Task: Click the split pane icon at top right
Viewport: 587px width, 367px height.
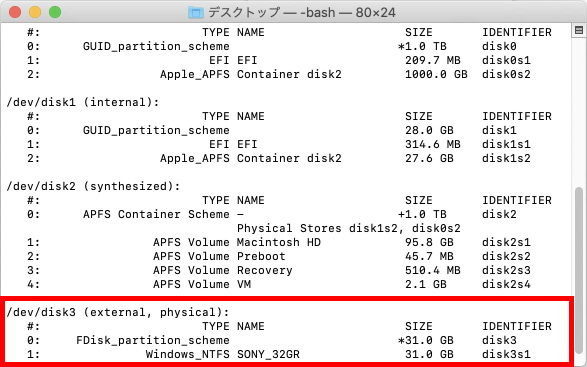Action: (x=579, y=30)
